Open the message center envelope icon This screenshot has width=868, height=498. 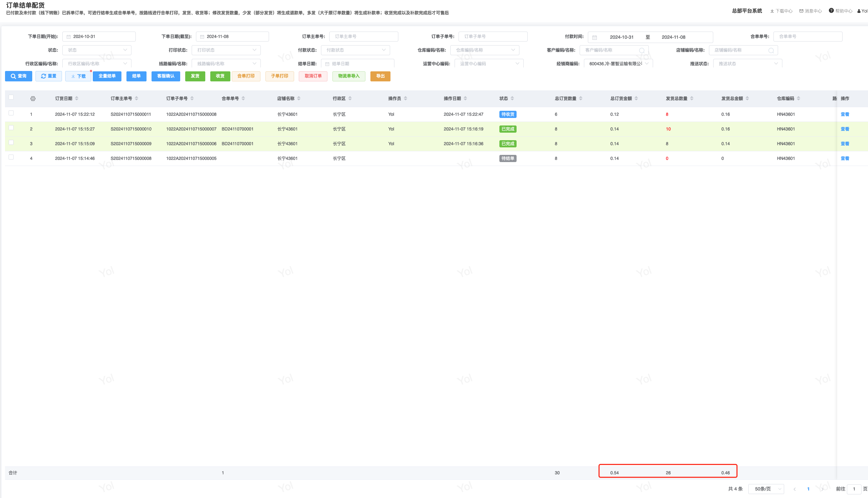[x=801, y=11]
